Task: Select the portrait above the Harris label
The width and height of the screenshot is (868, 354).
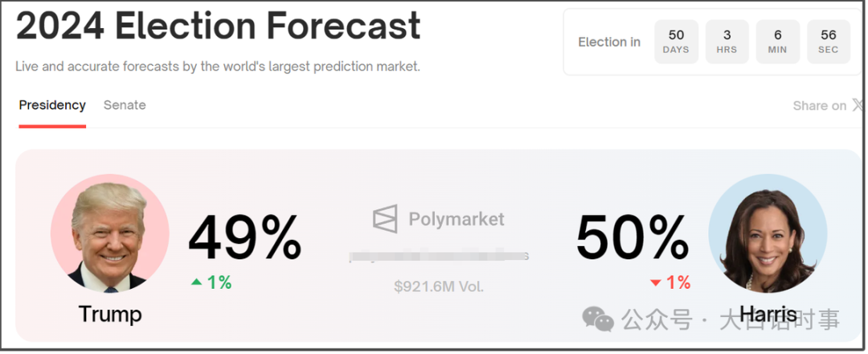Action: [x=768, y=233]
